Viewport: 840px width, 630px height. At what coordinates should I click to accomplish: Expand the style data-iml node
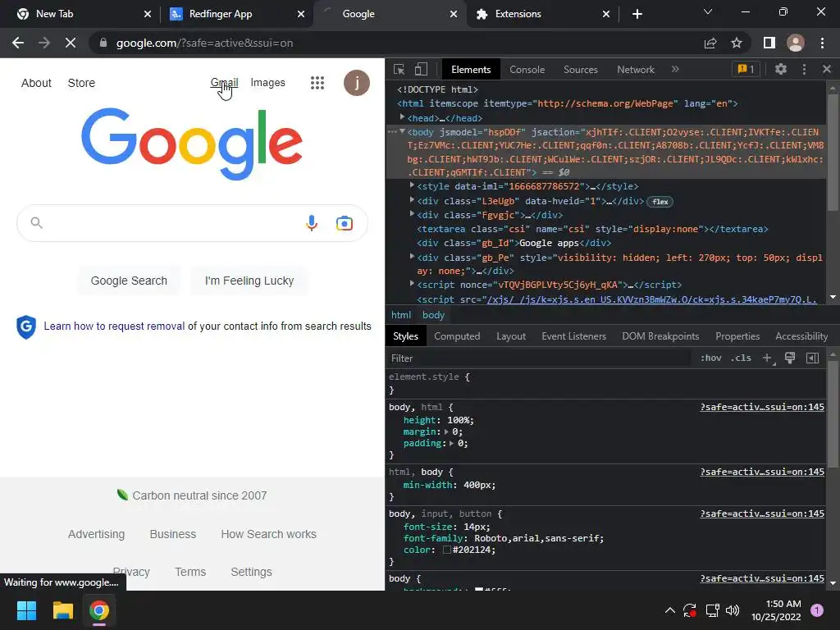pyautogui.click(x=412, y=185)
